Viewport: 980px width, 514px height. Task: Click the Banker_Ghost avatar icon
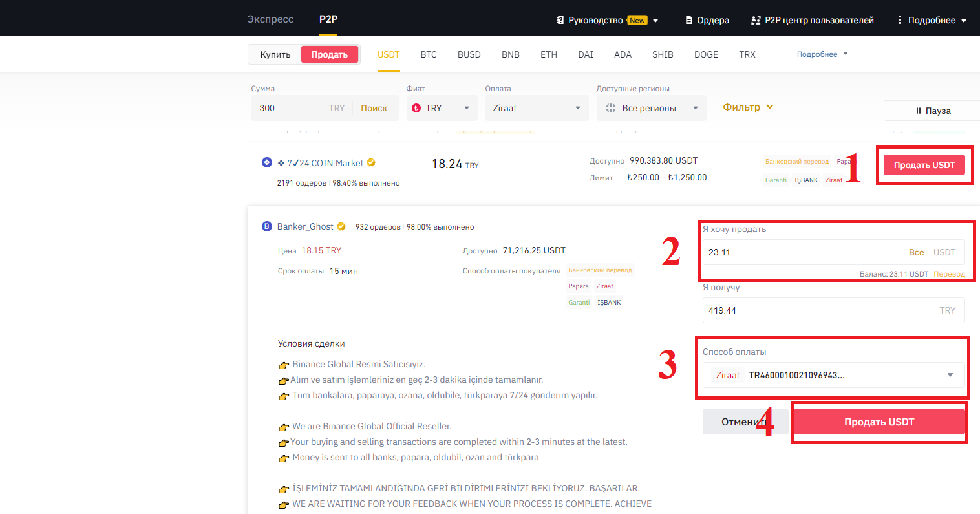click(267, 226)
